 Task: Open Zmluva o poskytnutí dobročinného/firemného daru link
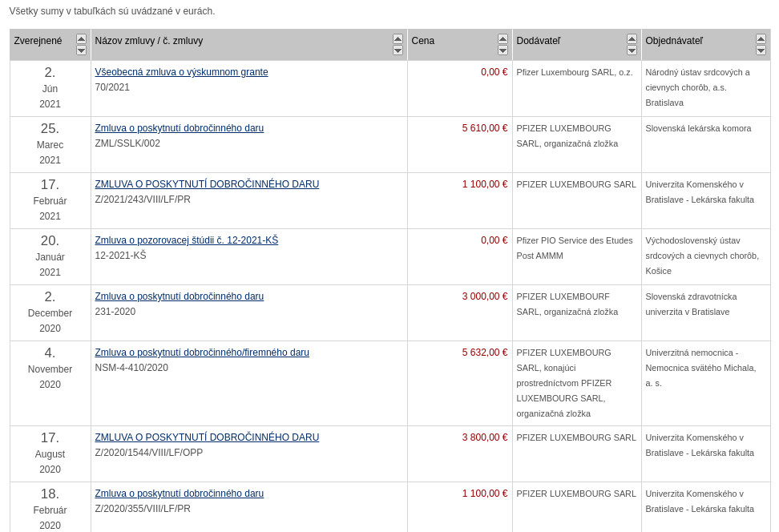[x=201, y=353]
